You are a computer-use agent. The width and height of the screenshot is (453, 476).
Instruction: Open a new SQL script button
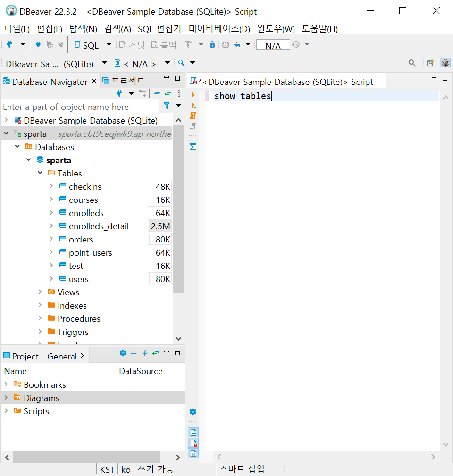point(86,45)
